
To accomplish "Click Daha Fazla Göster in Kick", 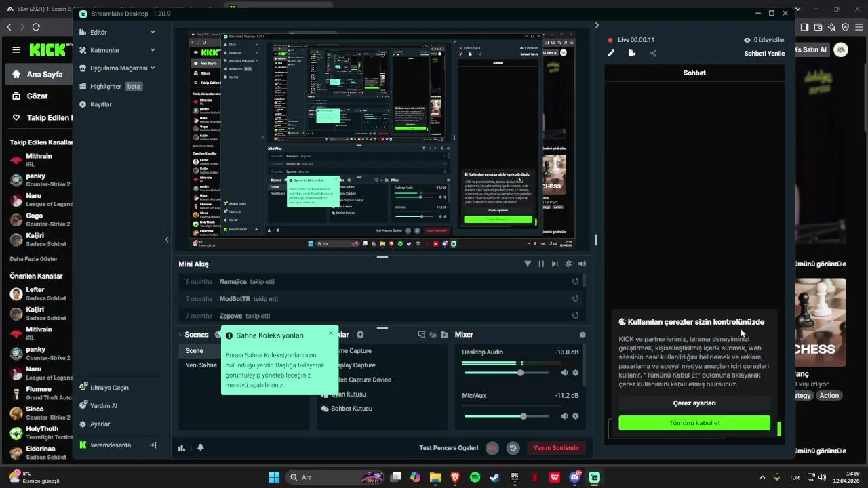I will point(34,259).
